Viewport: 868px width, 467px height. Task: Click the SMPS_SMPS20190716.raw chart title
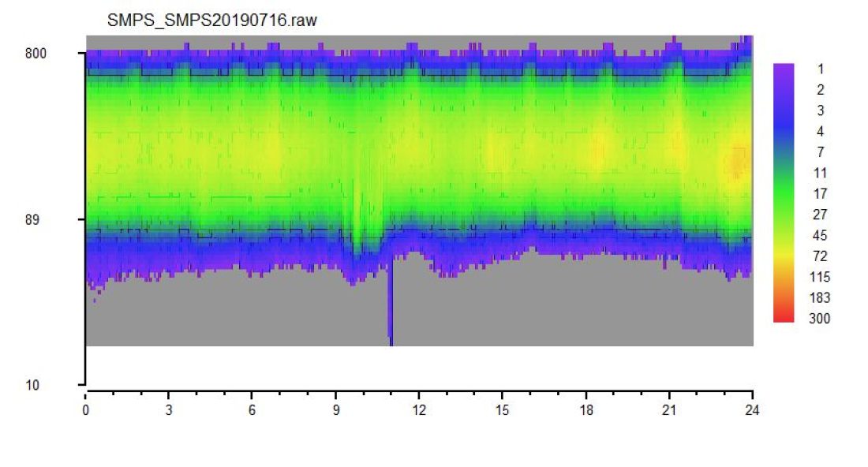[x=212, y=21]
